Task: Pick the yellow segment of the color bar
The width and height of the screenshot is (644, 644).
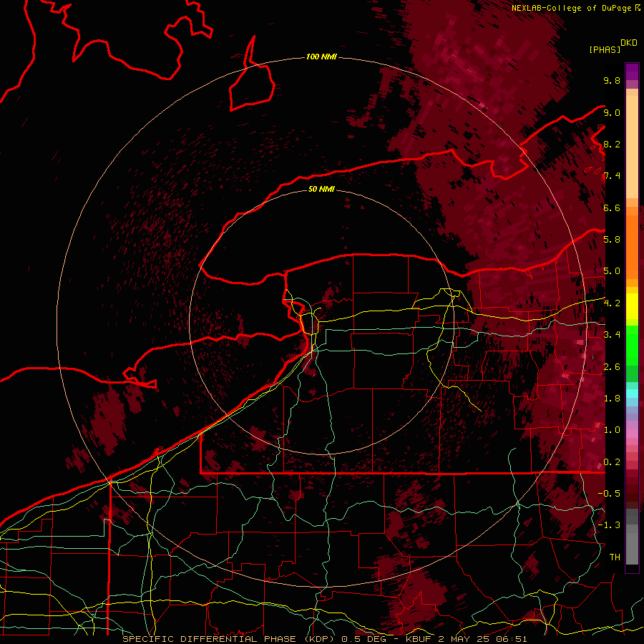Action: (x=632, y=306)
